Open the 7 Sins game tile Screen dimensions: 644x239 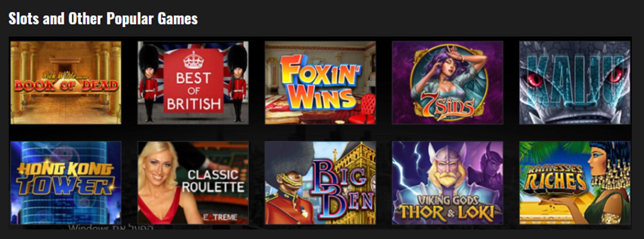[x=447, y=83]
